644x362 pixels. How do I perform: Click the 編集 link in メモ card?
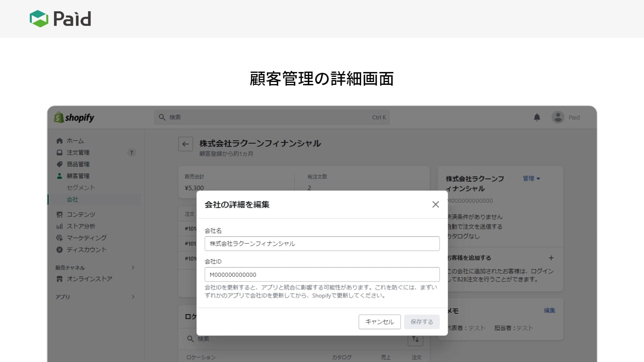pyautogui.click(x=549, y=310)
